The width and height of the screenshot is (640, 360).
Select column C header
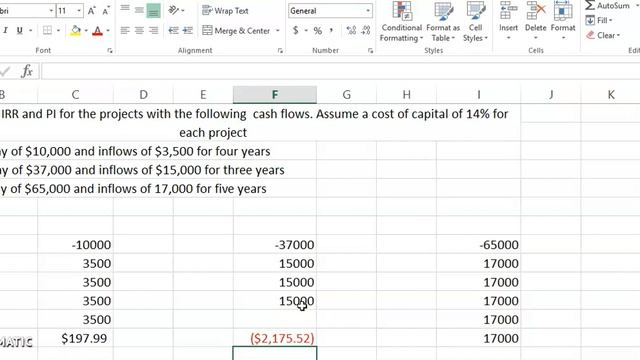pos(75,95)
